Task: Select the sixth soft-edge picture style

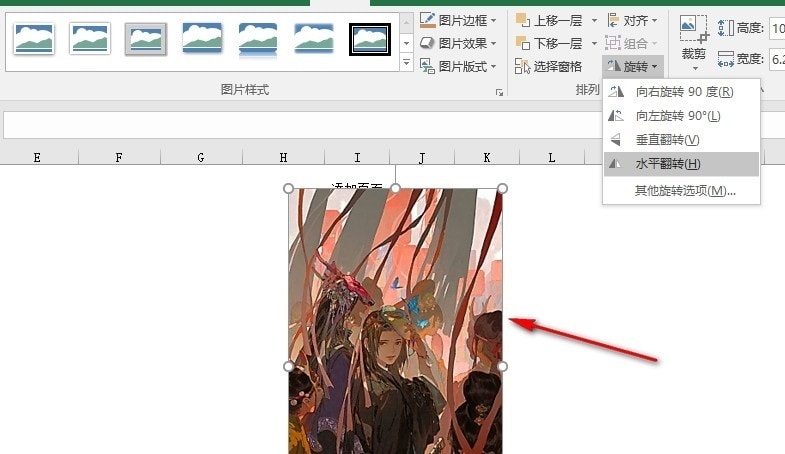Action: click(x=314, y=39)
